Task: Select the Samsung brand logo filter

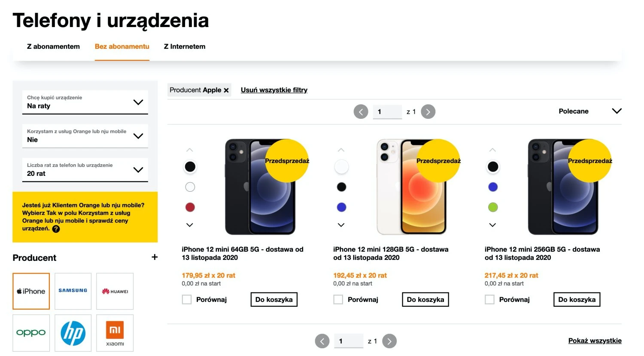Action: [73, 291]
